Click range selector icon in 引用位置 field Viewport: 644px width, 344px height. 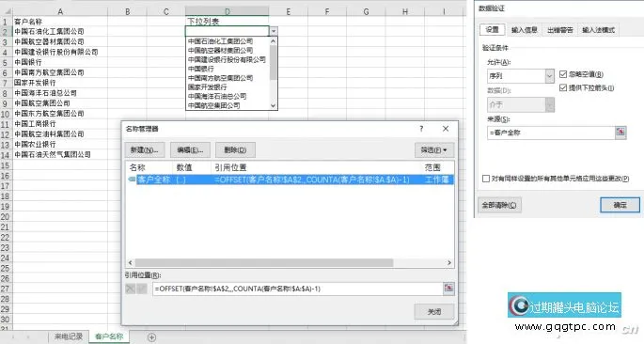click(x=448, y=289)
